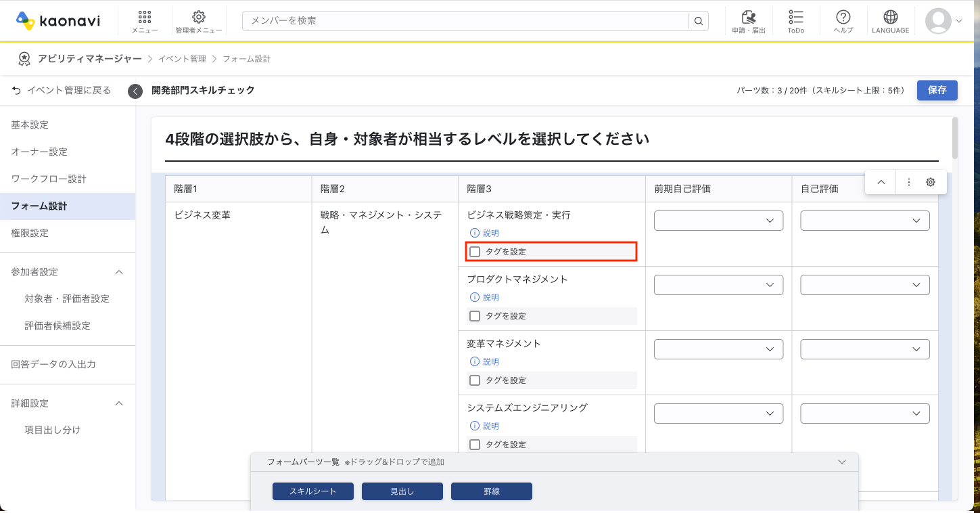The height and width of the screenshot is (513, 980).
Task: Switch to 基本設定 in the sidebar
Action: coord(30,125)
